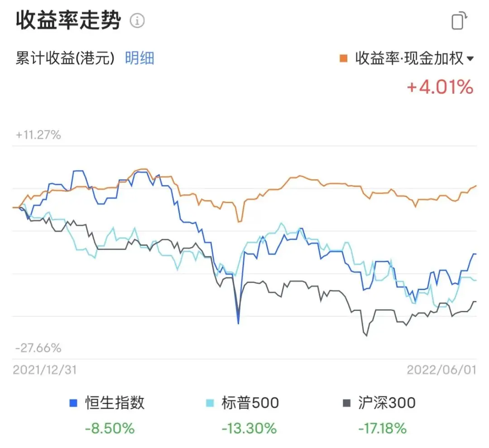Tap the 沪深300 label
The width and height of the screenshot is (489, 448).
(x=387, y=402)
